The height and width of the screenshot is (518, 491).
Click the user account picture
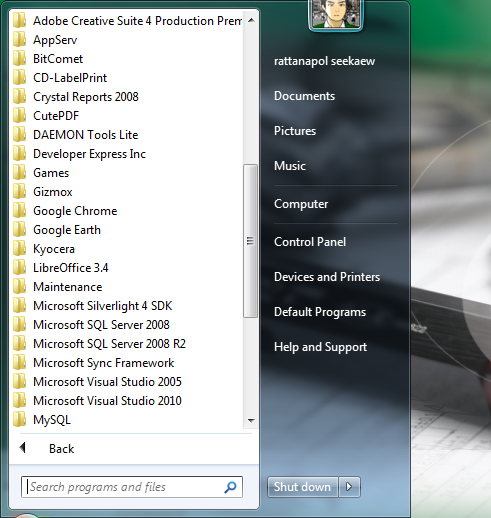(x=335, y=14)
